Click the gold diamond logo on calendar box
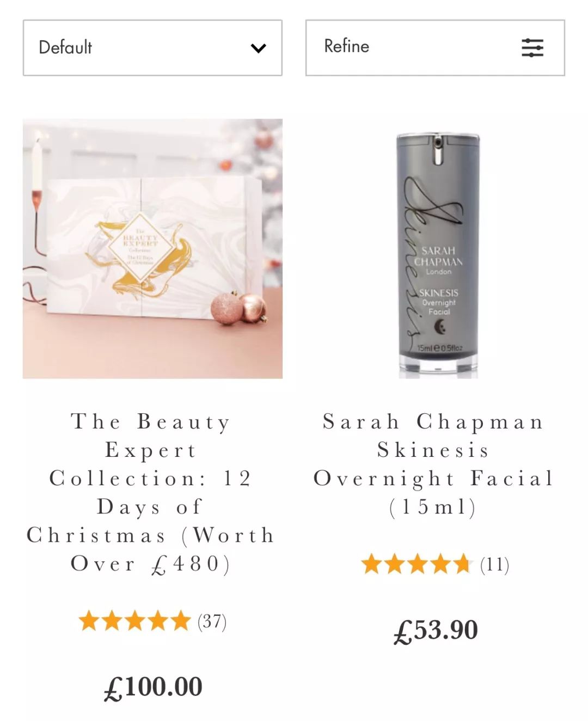This screenshot has width=588, height=721. [140, 248]
